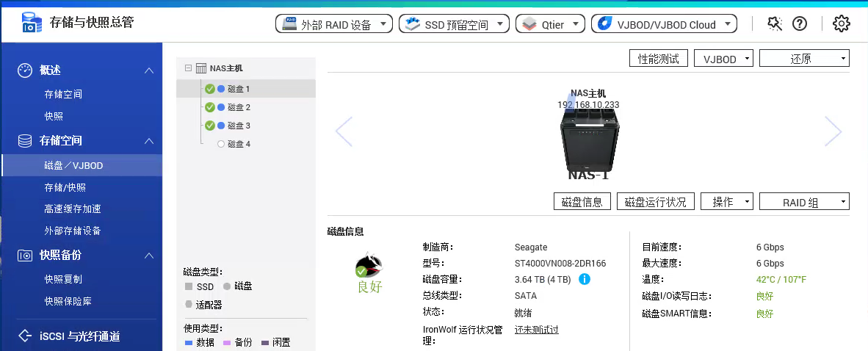Select empty 磁盘 4 slot
Viewport: 868px width, 351px height.
(239, 144)
